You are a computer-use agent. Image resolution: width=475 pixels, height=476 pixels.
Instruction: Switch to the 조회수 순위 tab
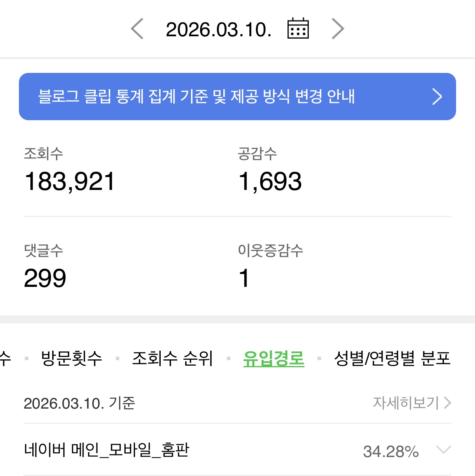pos(173,358)
